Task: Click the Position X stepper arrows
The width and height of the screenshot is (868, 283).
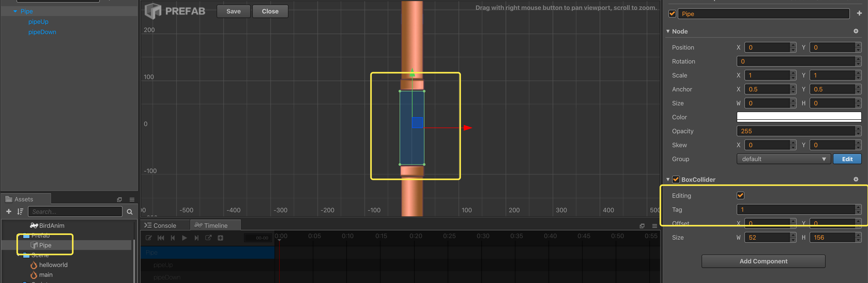Action: 793,47
